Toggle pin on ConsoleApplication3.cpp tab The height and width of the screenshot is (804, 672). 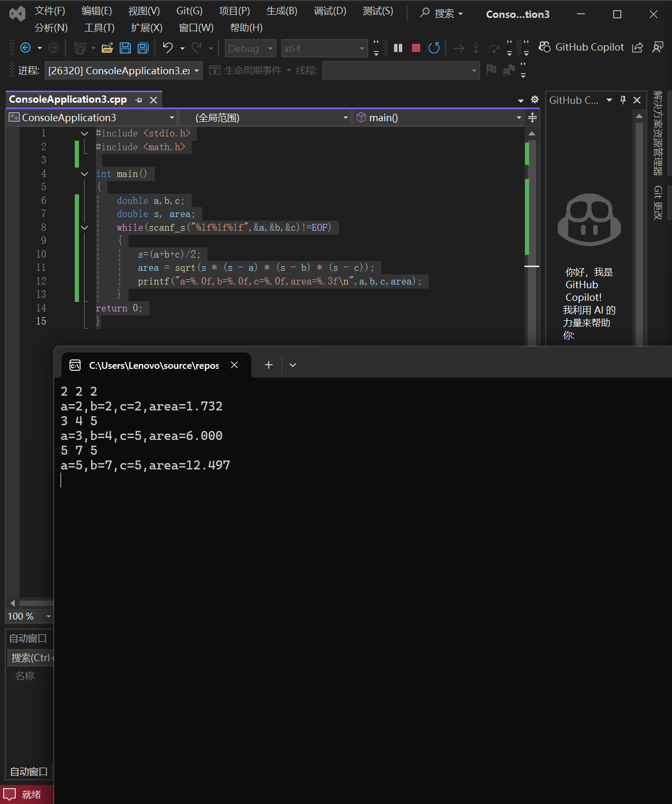[139, 100]
